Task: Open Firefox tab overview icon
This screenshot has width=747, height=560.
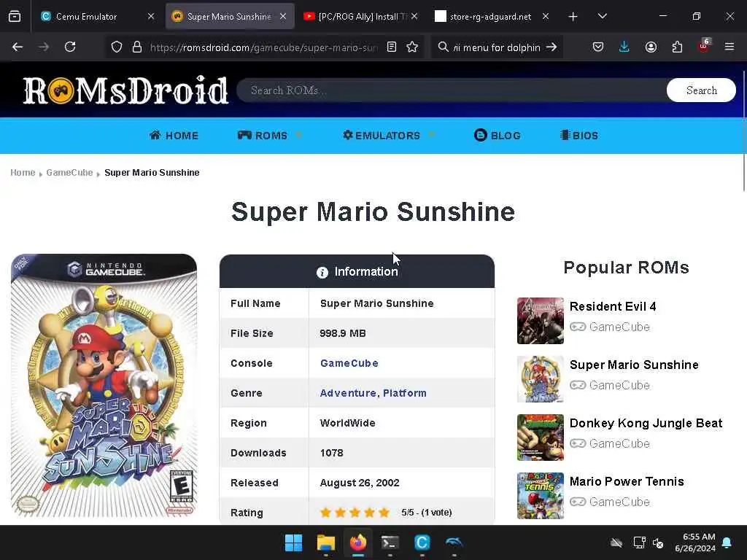Action: coord(15,16)
